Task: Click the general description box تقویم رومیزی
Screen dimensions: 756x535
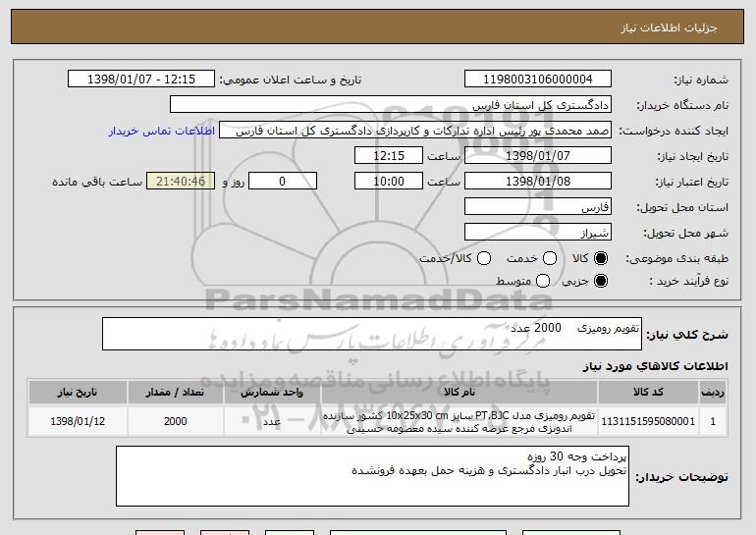Action: click(x=372, y=334)
